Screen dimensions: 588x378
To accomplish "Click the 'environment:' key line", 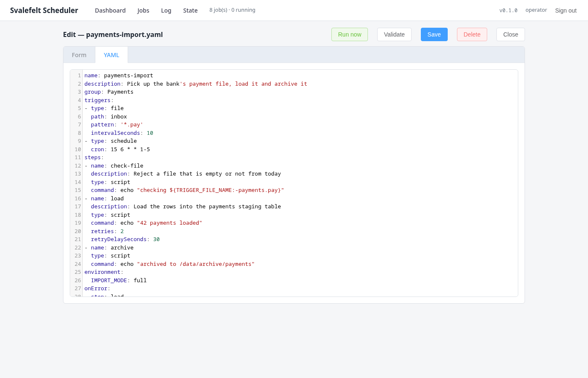I will (104, 272).
